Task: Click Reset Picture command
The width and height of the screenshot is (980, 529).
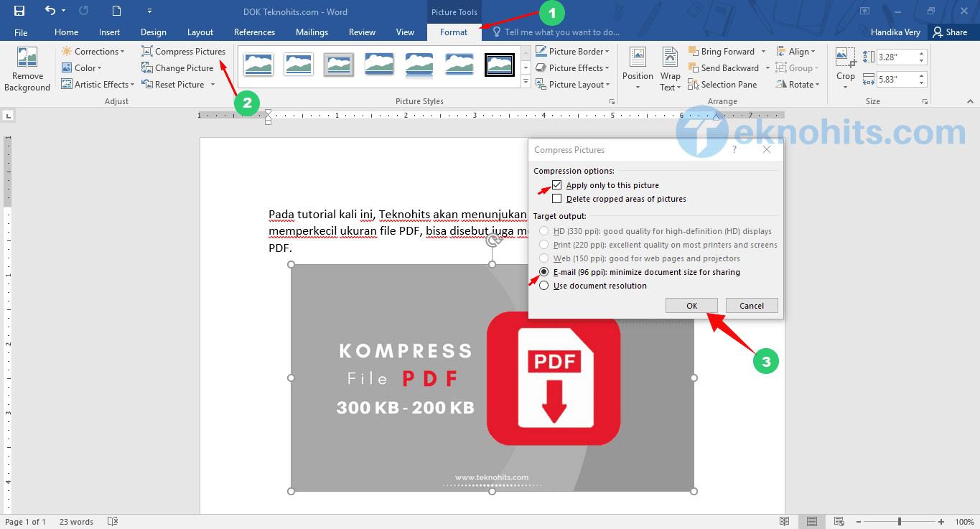Action: click(x=173, y=85)
